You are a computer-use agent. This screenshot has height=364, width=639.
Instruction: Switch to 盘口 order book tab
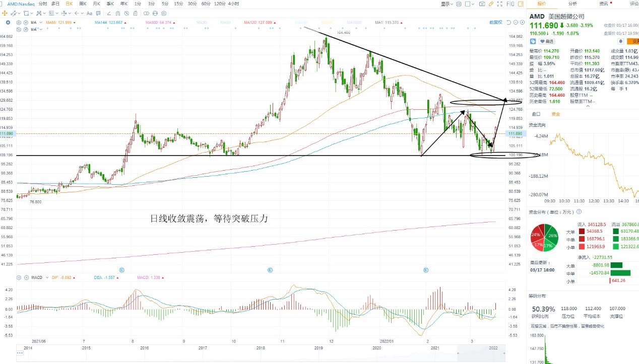pyautogui.click(x=536, y=114)
